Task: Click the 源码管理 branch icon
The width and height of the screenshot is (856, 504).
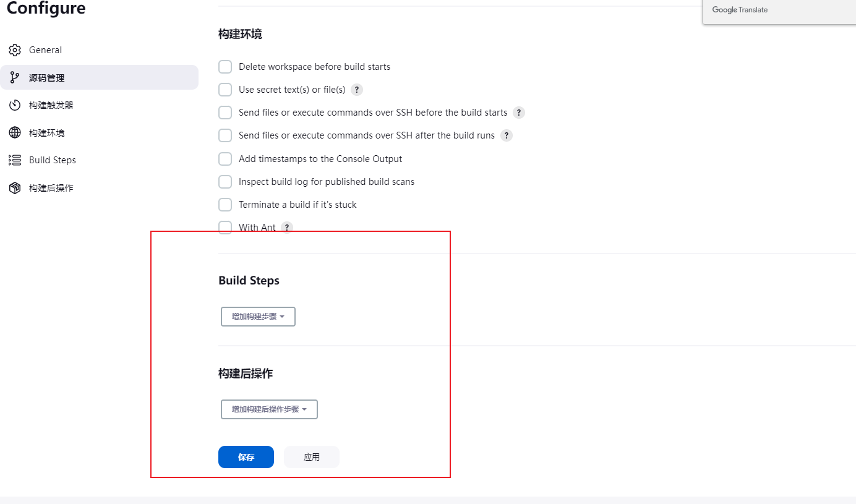Action: click(x=15, y=78)
